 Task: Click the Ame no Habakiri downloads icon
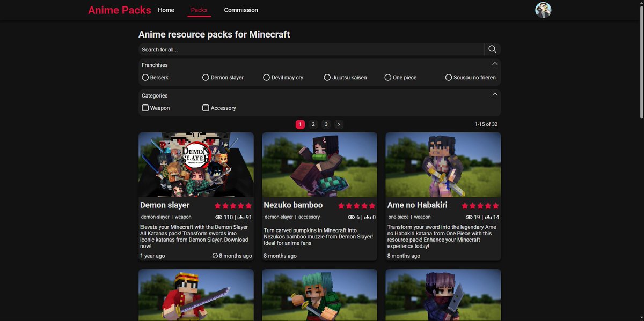pos(488,217)
